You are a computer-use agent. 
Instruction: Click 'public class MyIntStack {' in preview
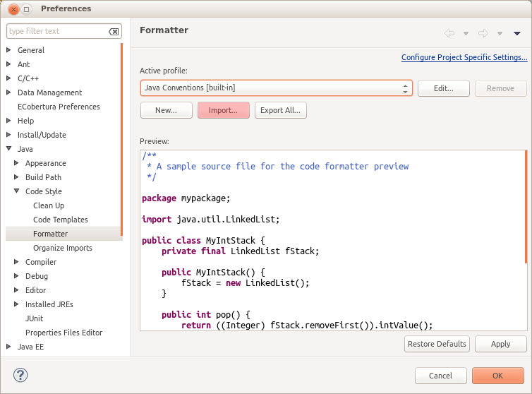(203, 241)
